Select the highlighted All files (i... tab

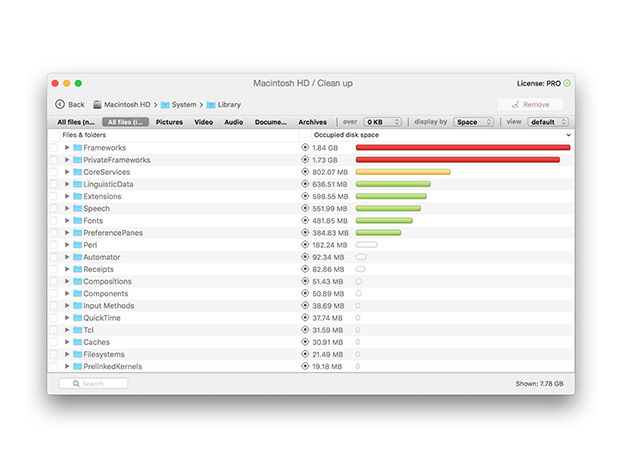point(125,122)
